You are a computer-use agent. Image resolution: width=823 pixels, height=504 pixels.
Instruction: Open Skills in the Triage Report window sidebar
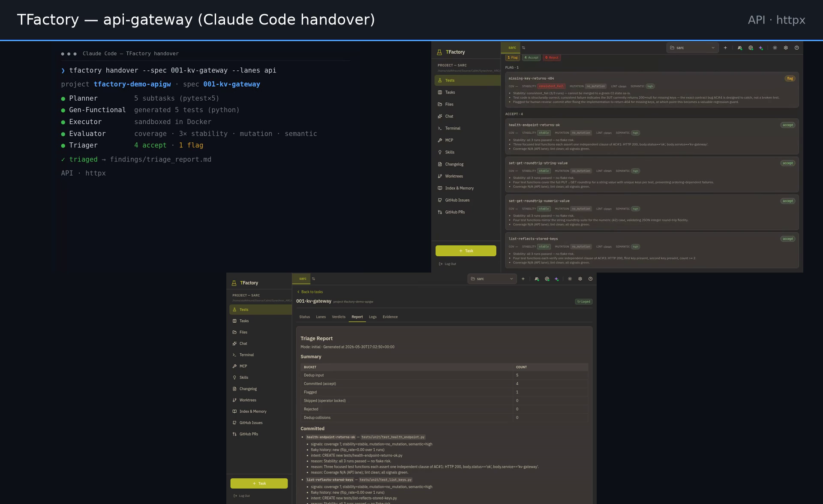261,378
